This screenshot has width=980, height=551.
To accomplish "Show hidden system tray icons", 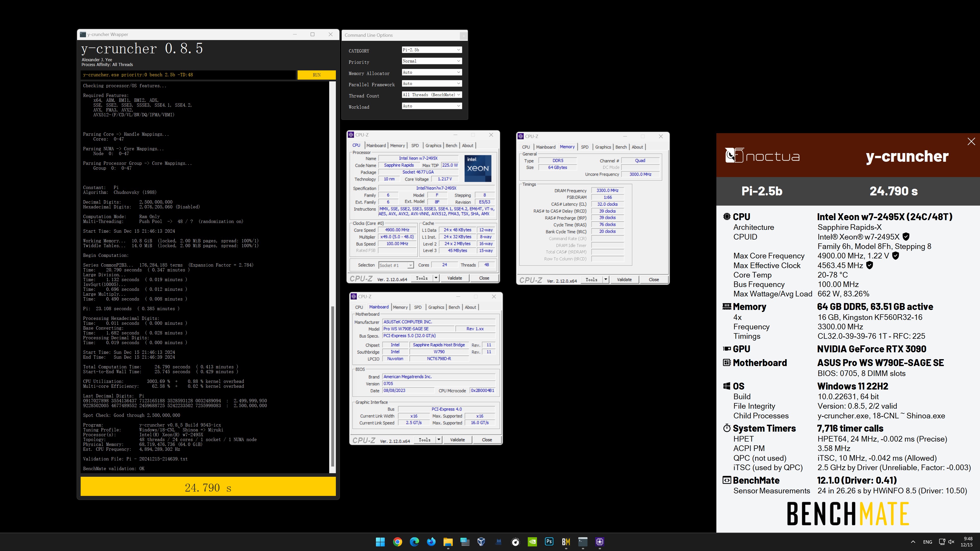I will pos(913,542).
